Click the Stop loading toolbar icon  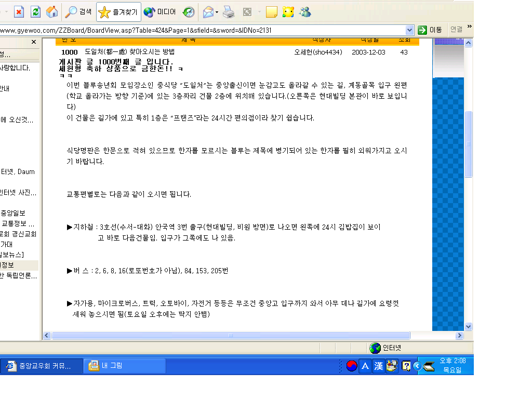(19, 11)
